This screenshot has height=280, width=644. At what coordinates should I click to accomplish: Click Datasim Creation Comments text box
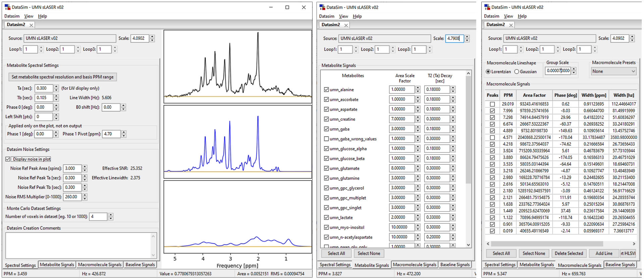click(78, 245)
